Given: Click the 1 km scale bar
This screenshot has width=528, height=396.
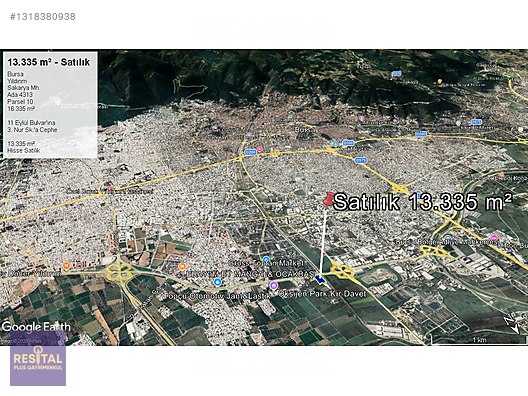Looking at the screenshot, I should pyautogui.click(x=479, y=341).
